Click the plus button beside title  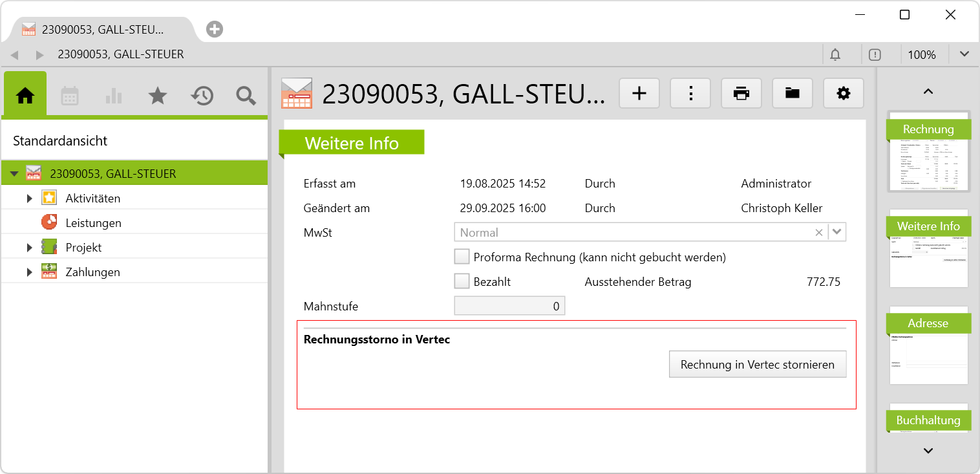coord(639,93)
